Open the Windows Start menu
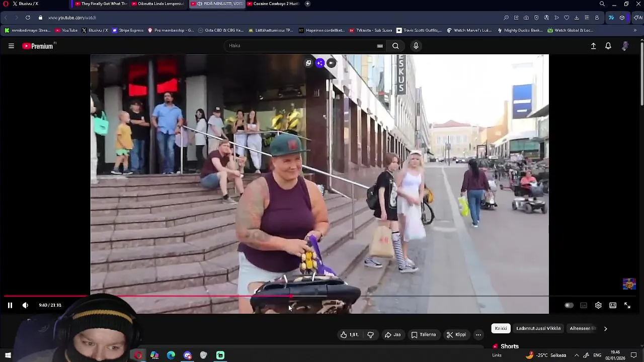This screenshot has height=362, width=644. pyautogui.click(x=8, y=355)
